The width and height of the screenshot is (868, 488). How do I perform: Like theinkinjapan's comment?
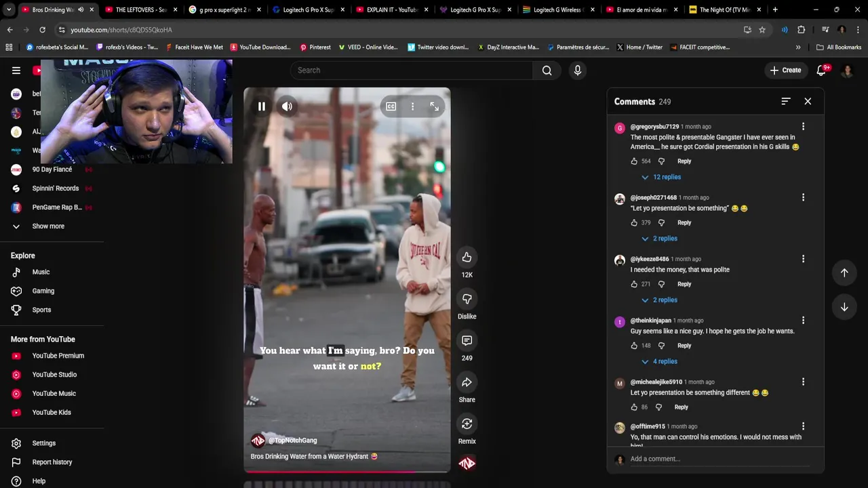pos(634,346)
